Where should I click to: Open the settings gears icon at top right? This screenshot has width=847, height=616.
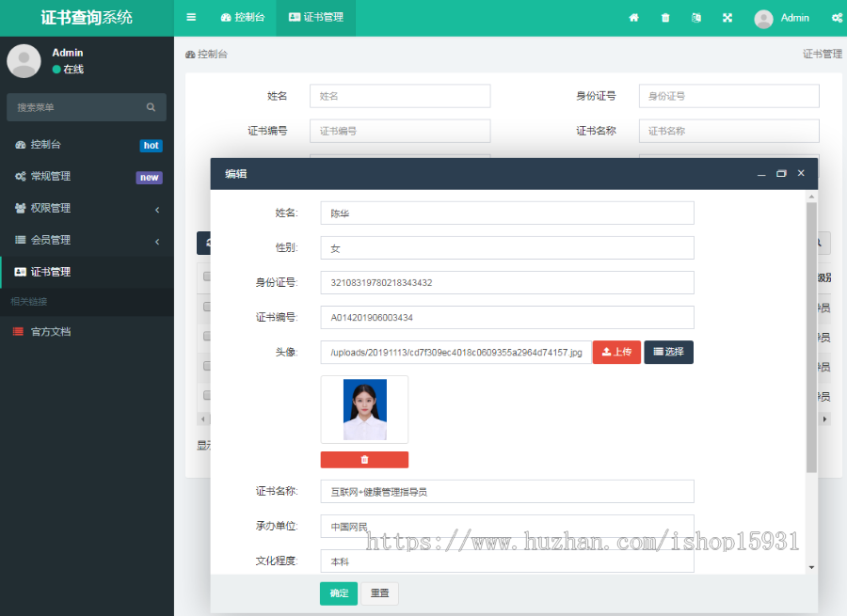tap(837, 18)
